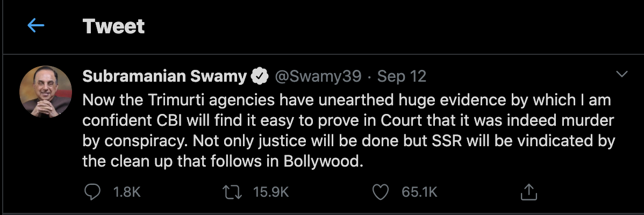
Task: Expand the tweet options chevron menu
Action: [x=621, y=74]
